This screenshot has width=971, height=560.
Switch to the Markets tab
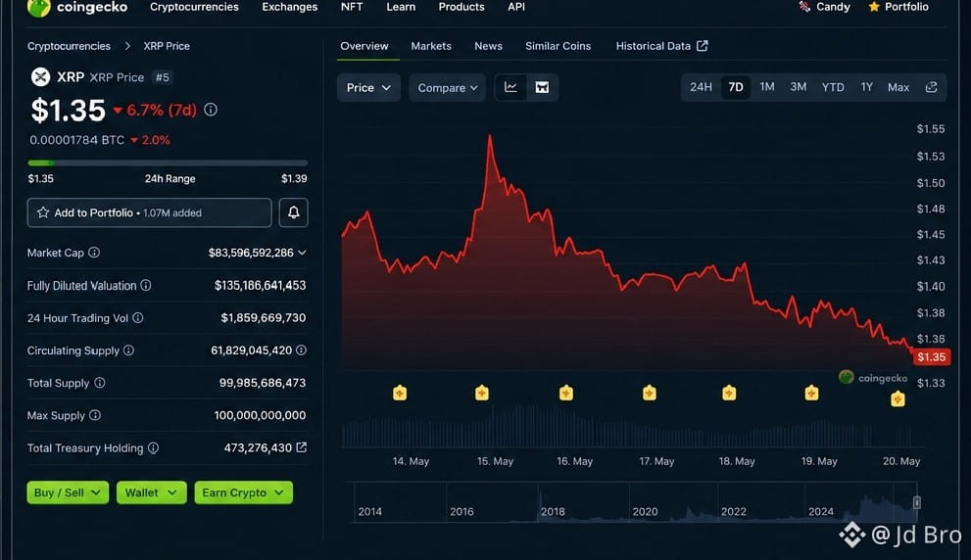click(431, 46)
